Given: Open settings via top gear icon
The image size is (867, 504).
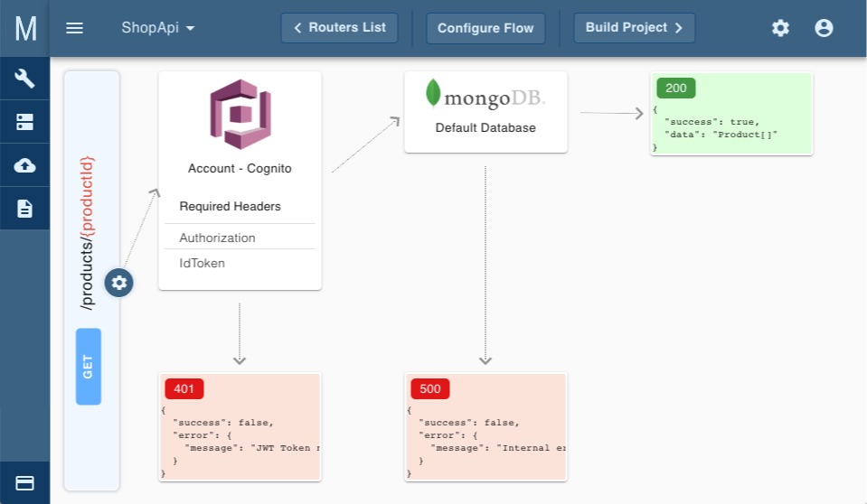Looking at the screenshot, I should [x=780, y=28].
